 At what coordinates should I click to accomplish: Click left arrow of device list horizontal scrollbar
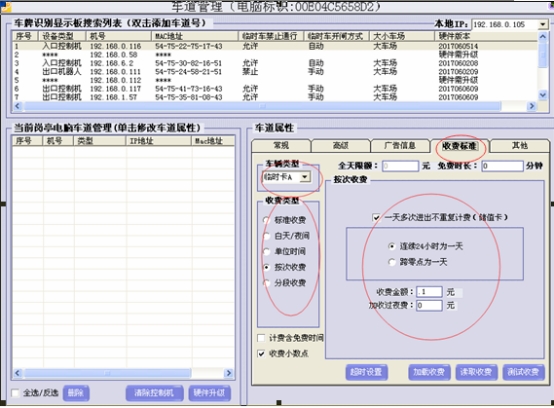point(18,106)
